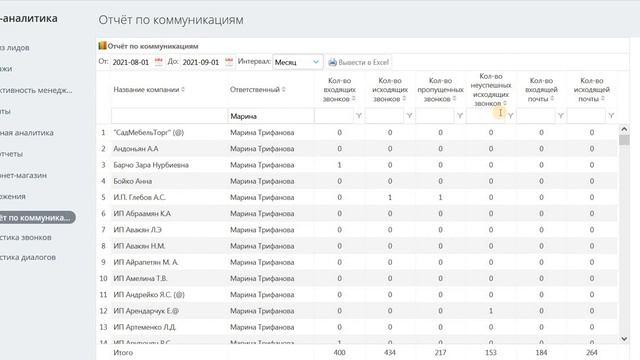Select row ИП Арендарчук Е.@
The image size is (640, 360).
pos(357,311)
